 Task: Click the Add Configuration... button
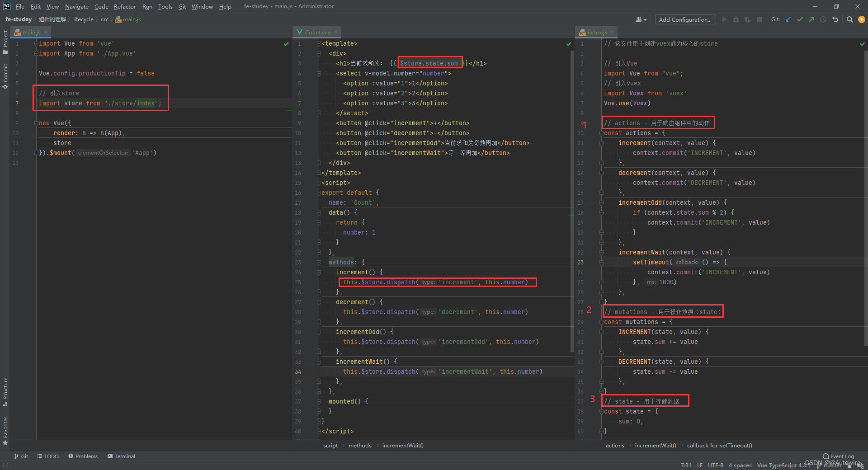(x=685, y=19)
